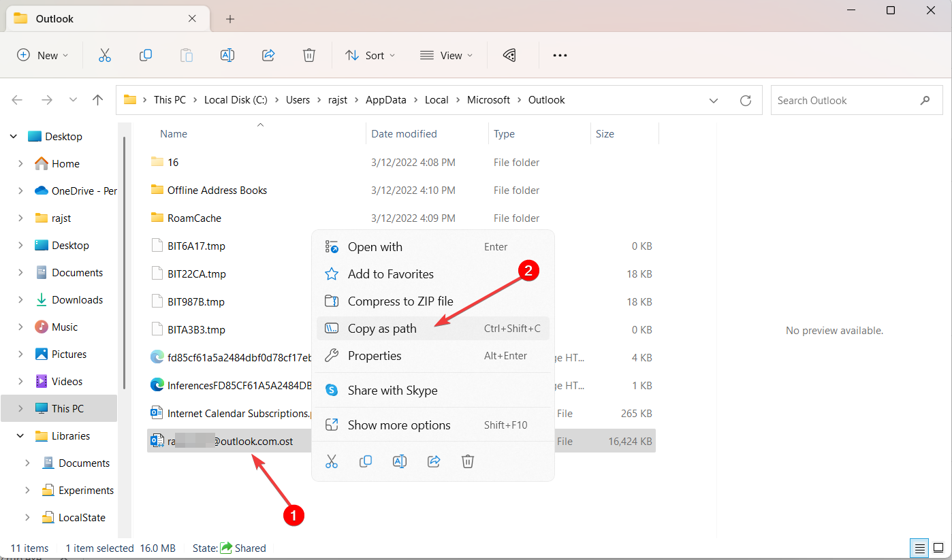Refresh the Outlook folder view

click(746, 100)
